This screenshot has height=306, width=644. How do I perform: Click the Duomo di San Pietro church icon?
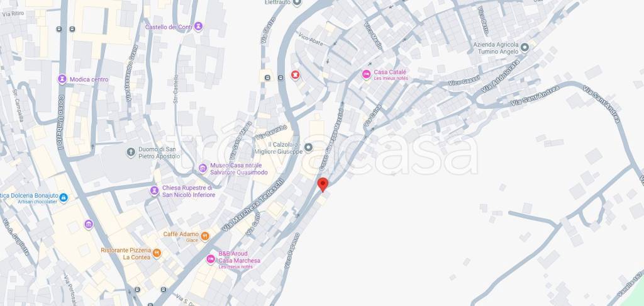point(131,153)
